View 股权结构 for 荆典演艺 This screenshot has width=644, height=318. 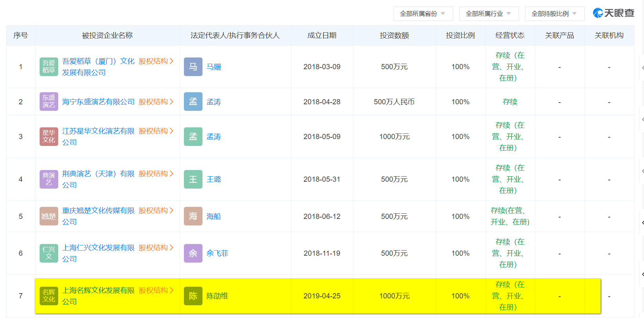pos(156,174)
